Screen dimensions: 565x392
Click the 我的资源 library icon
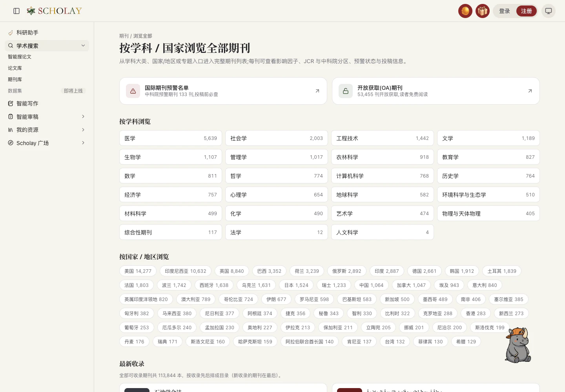click(x=11, y=130)
